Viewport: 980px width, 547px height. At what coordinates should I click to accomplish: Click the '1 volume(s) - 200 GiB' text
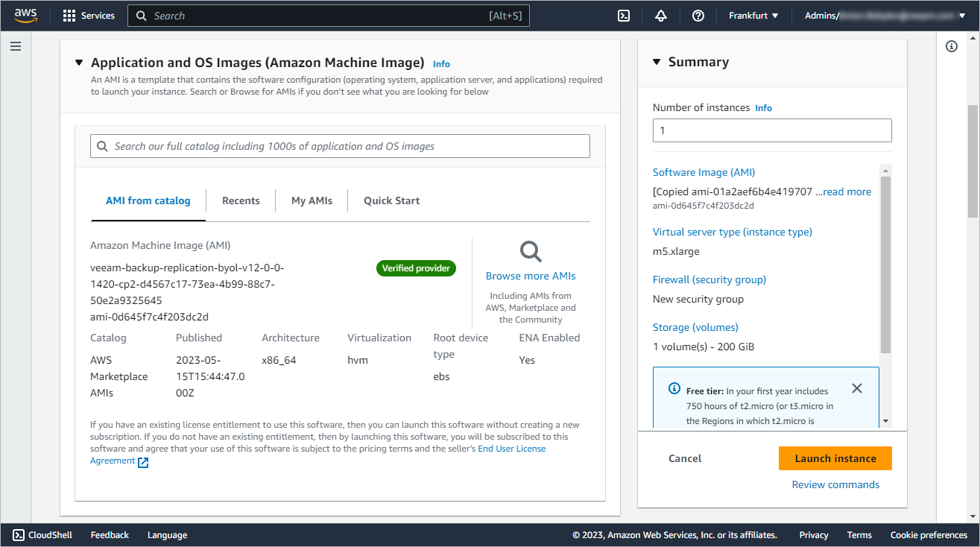pyautogui.click(x=704, y=347)
